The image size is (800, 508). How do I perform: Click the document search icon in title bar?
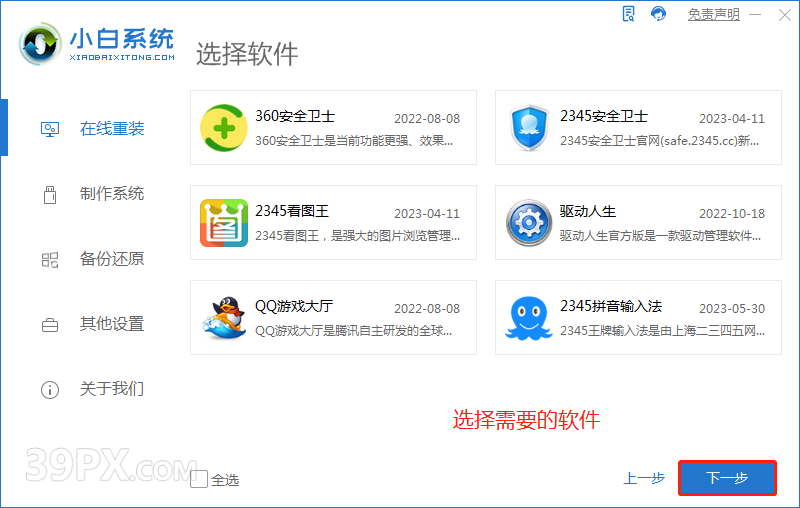pos(628,14)
